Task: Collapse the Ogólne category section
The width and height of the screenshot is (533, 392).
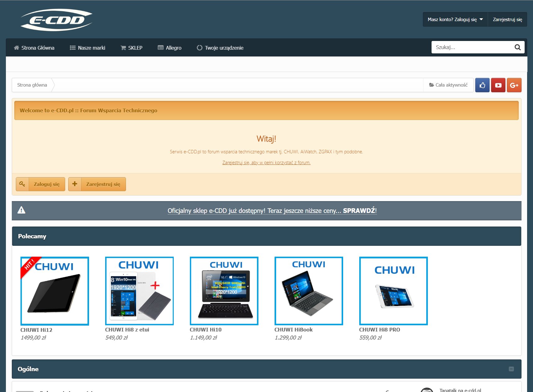Action: pos(511,369)
